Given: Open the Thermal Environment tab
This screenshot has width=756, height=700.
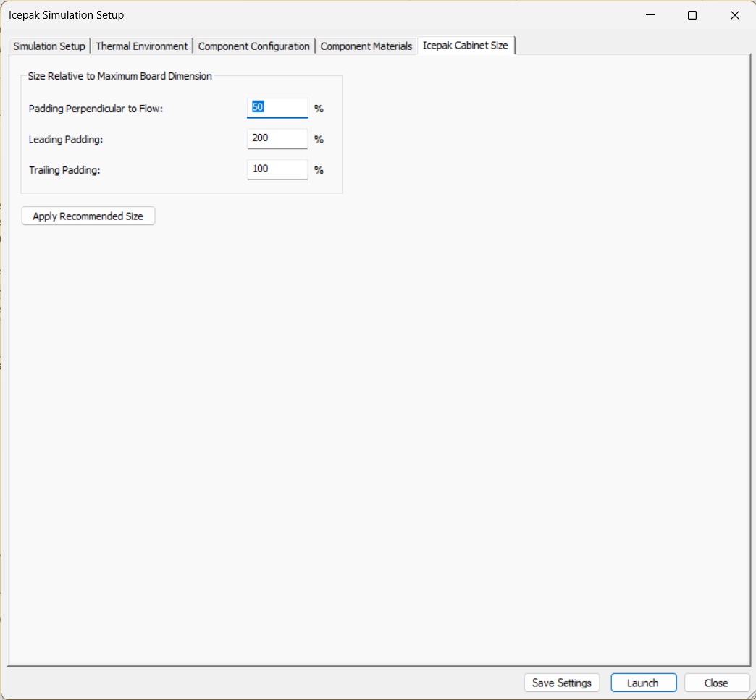Looking at the screenshot, I should click(x=141, y=46).
